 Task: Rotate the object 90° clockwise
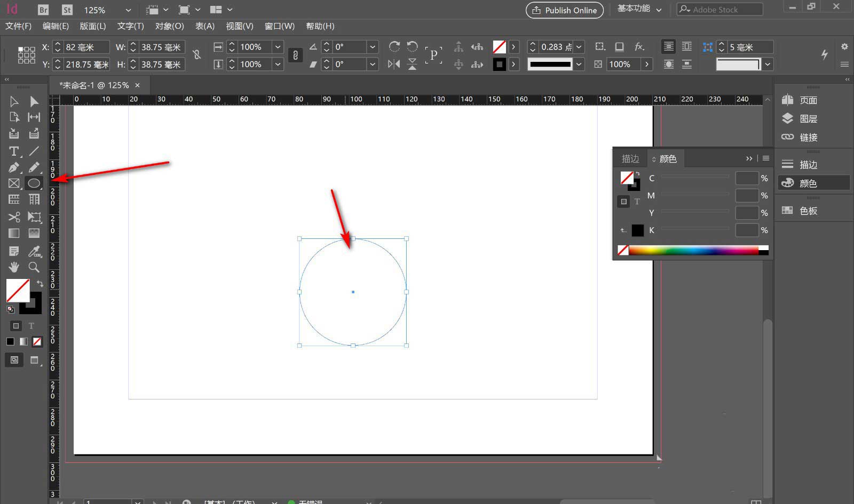(394, 47)
